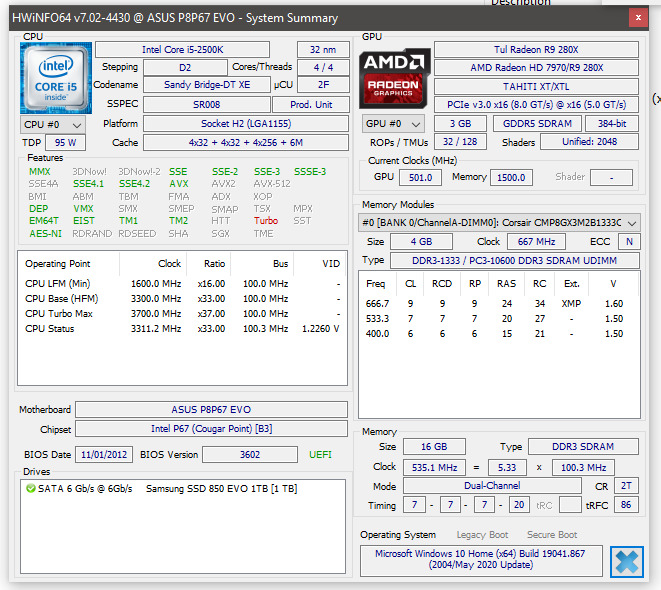Select the CPU Status operating point row
The image size is (661, 590).
182,329
